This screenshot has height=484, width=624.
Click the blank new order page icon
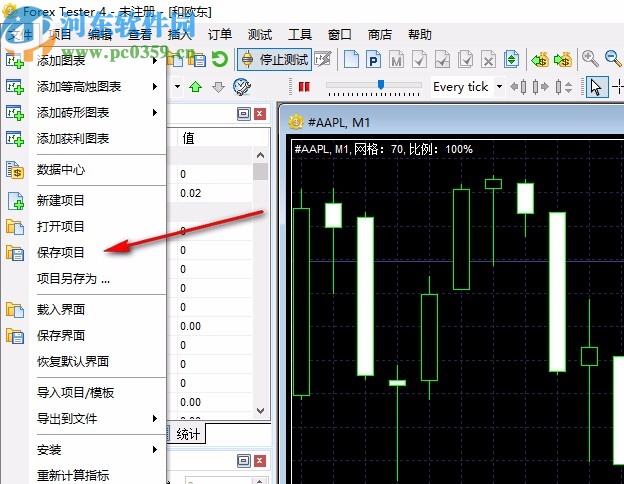351,60
